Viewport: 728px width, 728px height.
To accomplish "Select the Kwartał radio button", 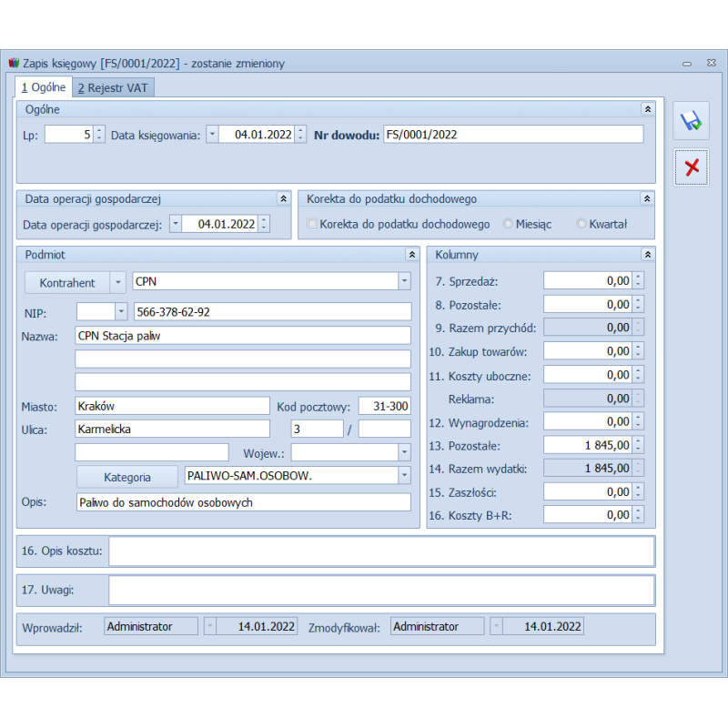I will point(581,224).
